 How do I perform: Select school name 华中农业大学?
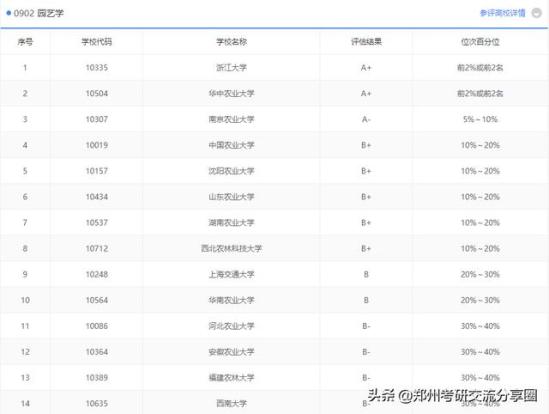[x=231, y=94]
